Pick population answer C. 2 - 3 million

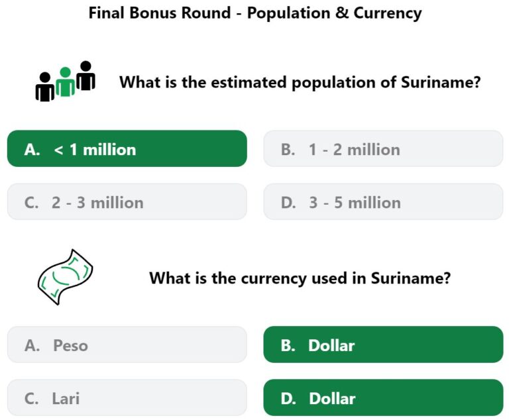[x=127, y=201]
